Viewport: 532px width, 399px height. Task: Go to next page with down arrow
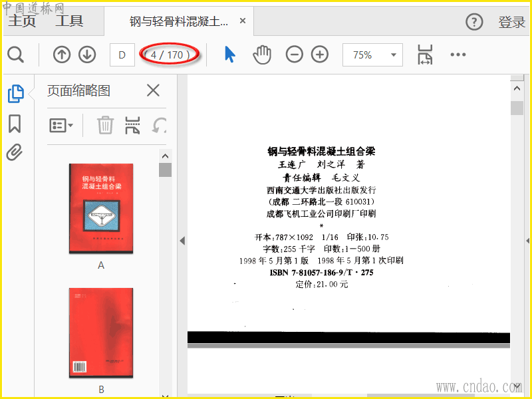(87, 55)
